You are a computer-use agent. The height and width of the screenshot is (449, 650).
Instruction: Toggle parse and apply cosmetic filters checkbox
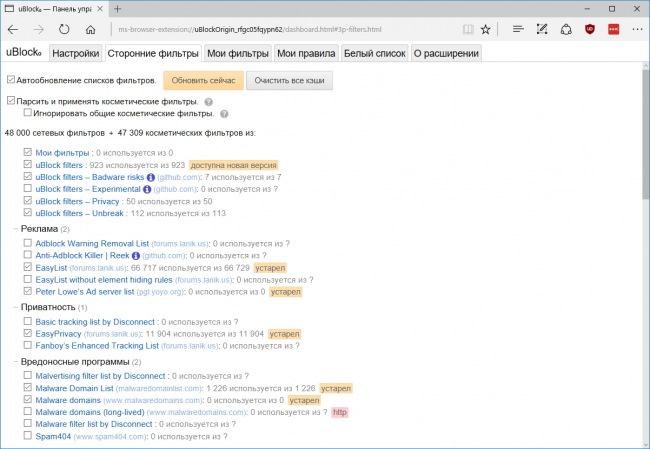tap(11, 100)
